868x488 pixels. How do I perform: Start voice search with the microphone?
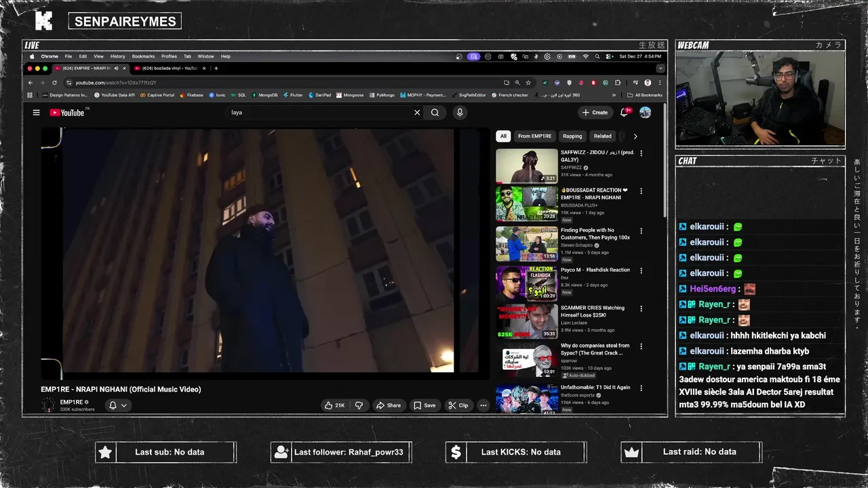point(460,113)
